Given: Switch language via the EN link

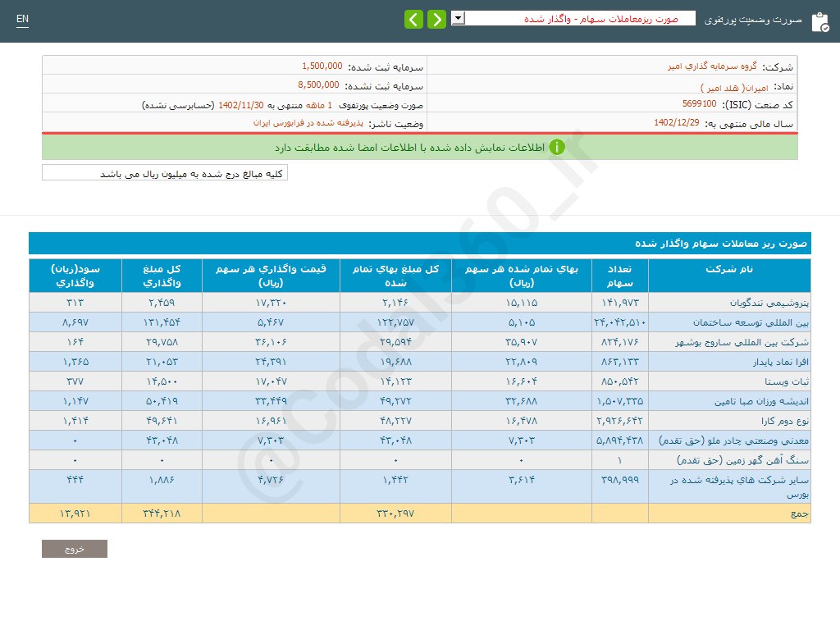Looking at the screenshot, I should point(22,19).
